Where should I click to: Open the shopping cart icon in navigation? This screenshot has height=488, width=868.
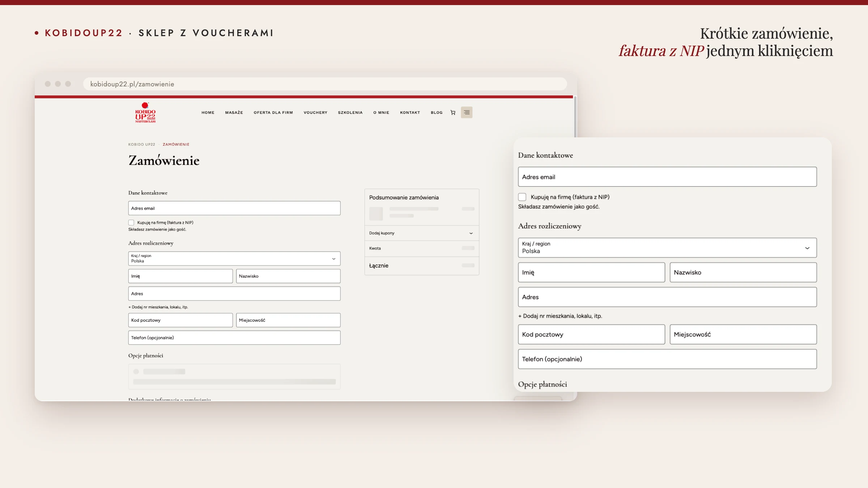coord(453,112)
